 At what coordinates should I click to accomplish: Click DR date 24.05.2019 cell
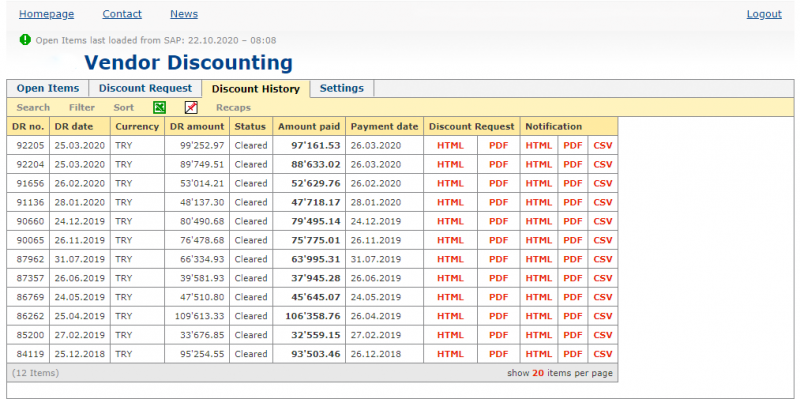click(80, 297)
